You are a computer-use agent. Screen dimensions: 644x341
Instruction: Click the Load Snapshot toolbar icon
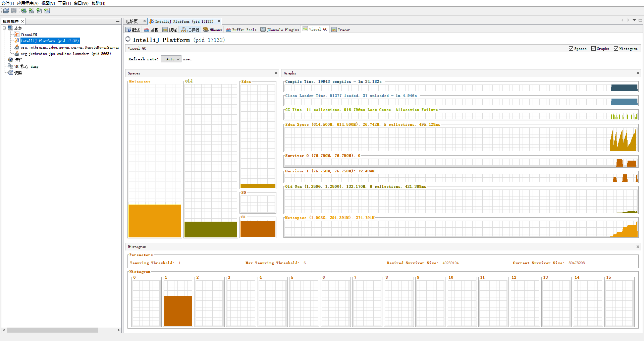click(x=6, y=11)
